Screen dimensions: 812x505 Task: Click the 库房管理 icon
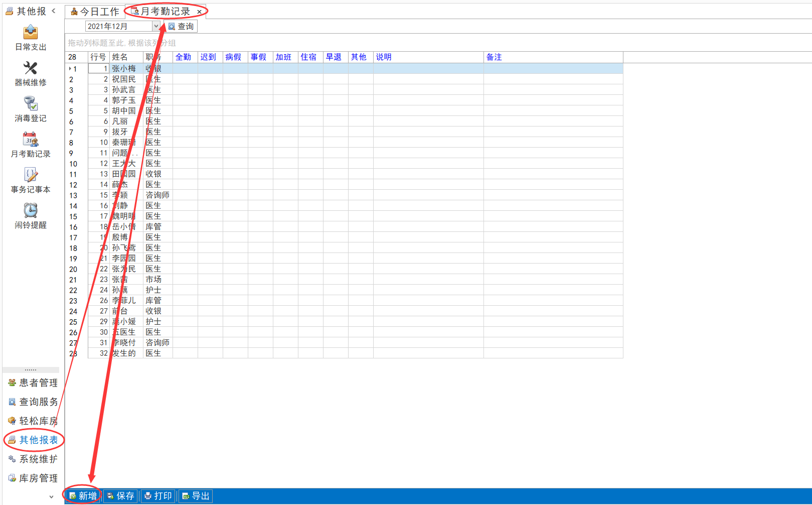pyautogui.click(x=12, y=478)
